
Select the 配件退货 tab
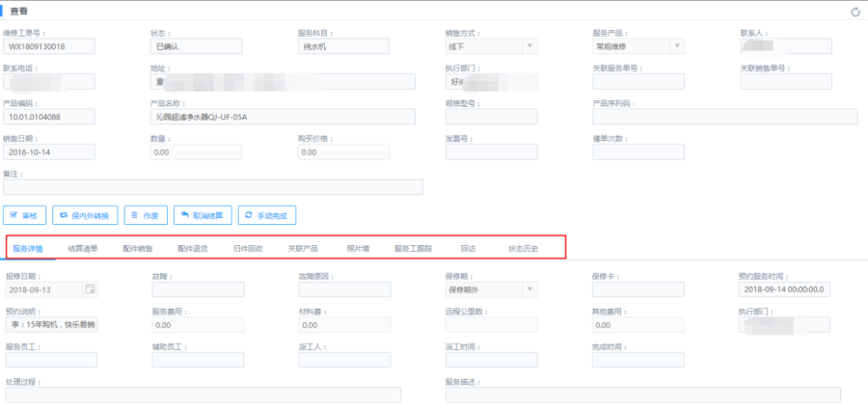pyautogui.click(x=193, y=249)
